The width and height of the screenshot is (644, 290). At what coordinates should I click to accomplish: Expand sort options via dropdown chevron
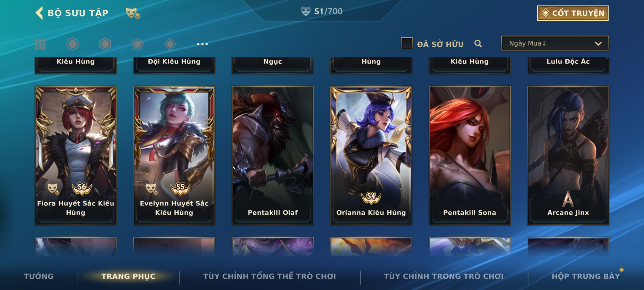pyautogui.click(x=598, y=44)
